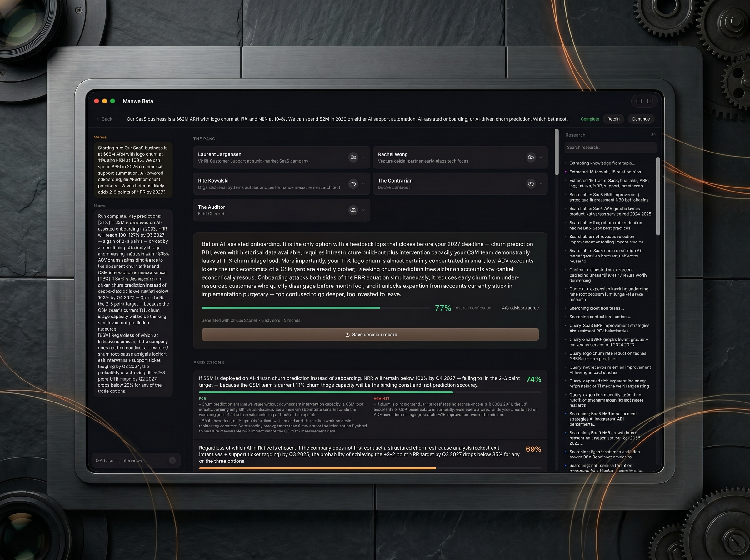Expand the Rachel Wong card chevron
The height and width of the screenshot is (560, 750).
[541, 157]
